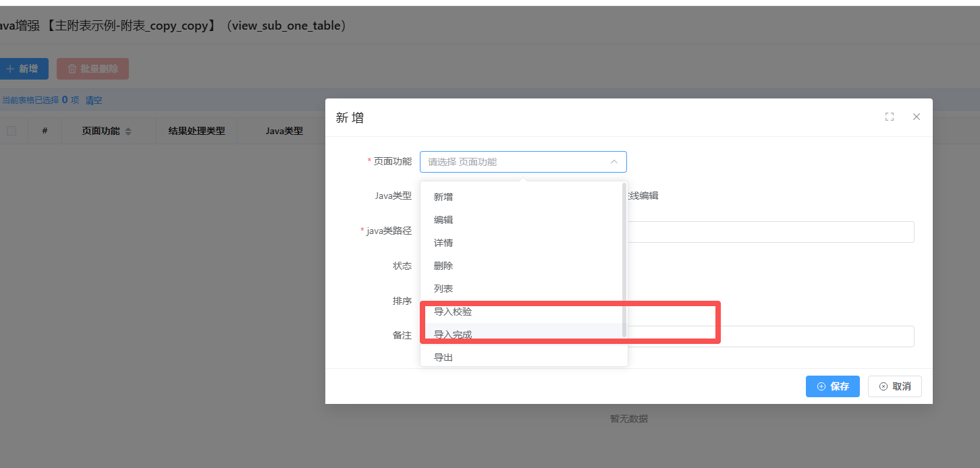Choose 列表 from the dropdown options
This screenshot has width=980, height=468.
coord(443,289)
